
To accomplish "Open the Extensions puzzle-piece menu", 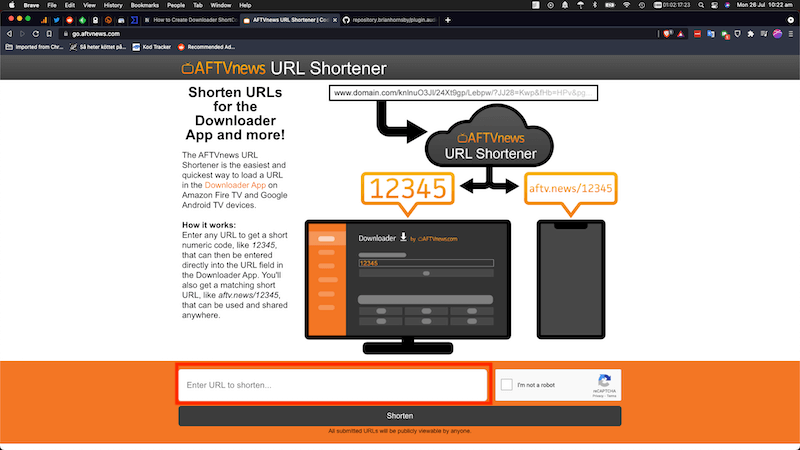I will [x=751, y=34].
